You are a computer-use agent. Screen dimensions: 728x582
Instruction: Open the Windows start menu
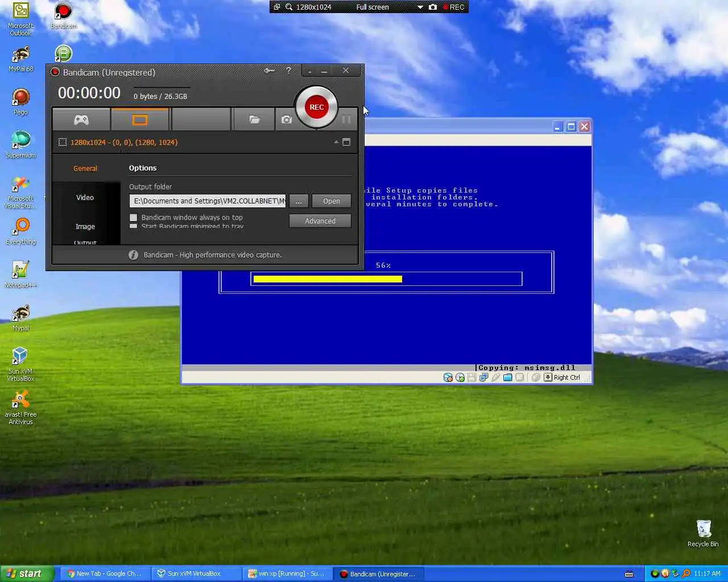point(27,573)
